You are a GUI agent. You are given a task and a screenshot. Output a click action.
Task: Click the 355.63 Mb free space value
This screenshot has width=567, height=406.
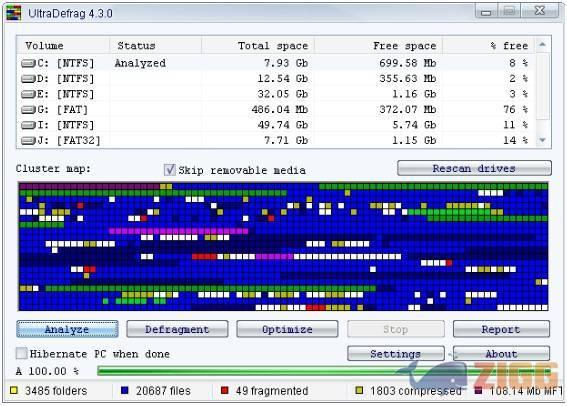[x=408, y=79]
